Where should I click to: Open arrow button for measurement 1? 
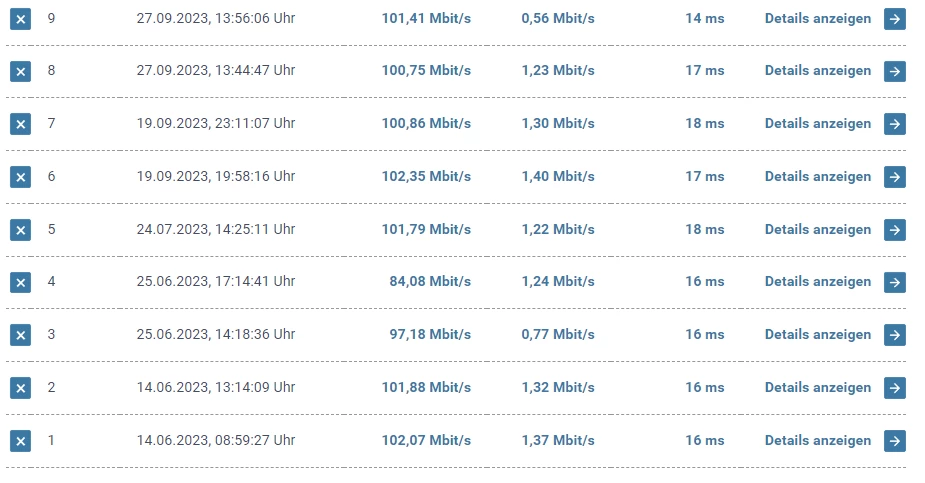point(895,441)
